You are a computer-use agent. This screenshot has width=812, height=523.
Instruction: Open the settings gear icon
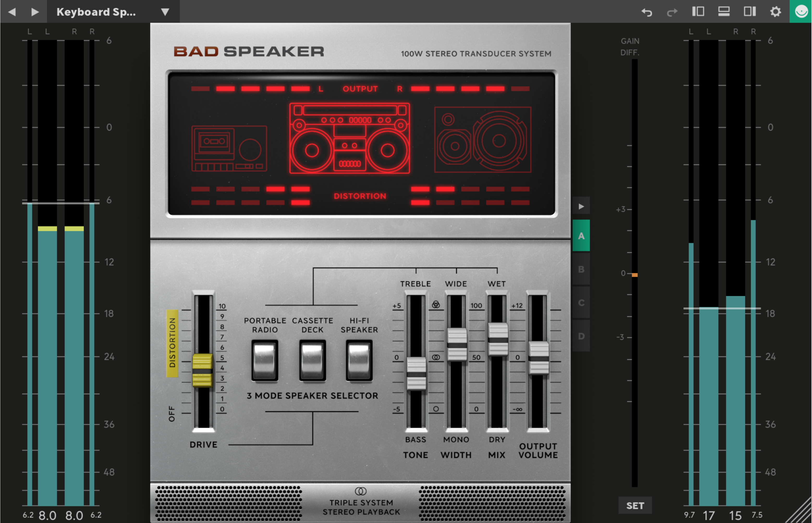coord(775,11)
